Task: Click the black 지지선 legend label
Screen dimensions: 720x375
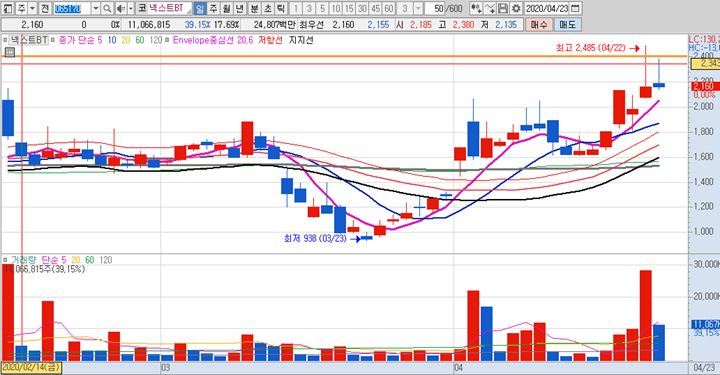Action: [x=301, y=40]
